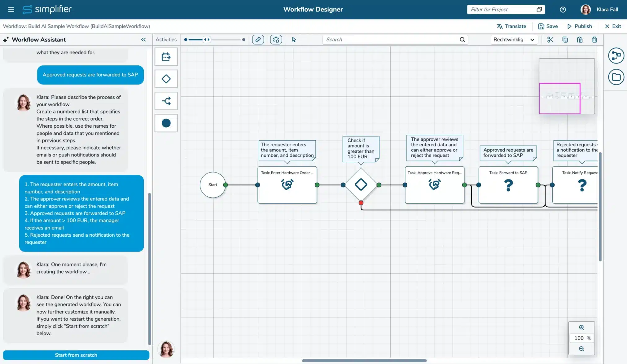This screenshot has width=627, height=364.
Task: Click Translate in the top bar
Action: (511, 26)
